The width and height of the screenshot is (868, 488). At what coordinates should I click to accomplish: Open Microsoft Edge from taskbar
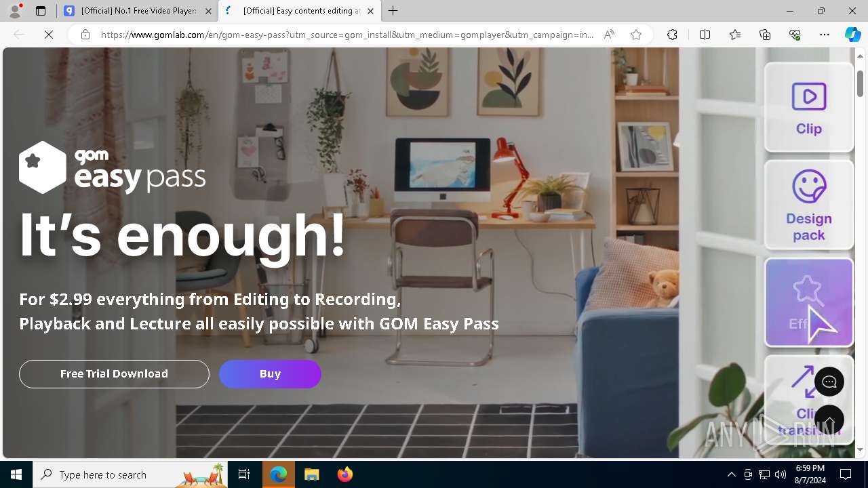pos(279,474)
